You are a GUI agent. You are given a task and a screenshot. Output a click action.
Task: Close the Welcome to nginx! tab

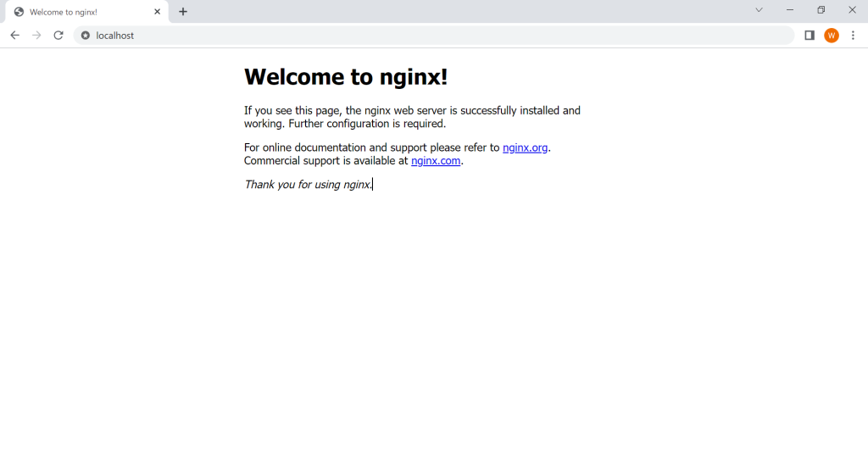click(157, 12)
